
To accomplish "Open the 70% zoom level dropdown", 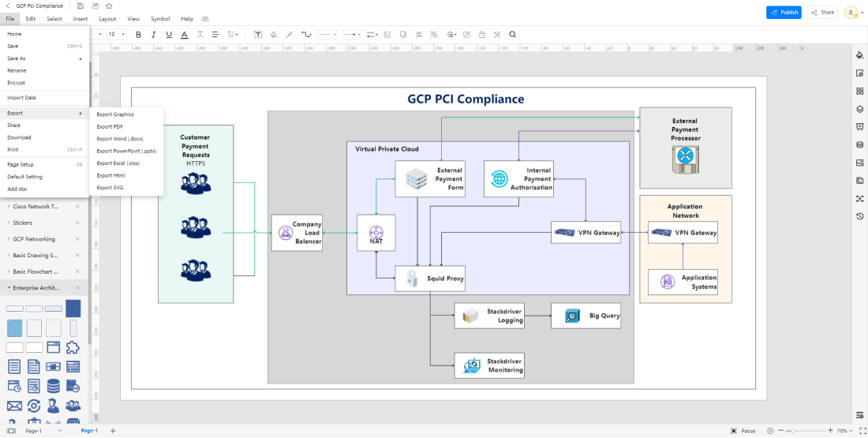I will click(x=844, y=431).
